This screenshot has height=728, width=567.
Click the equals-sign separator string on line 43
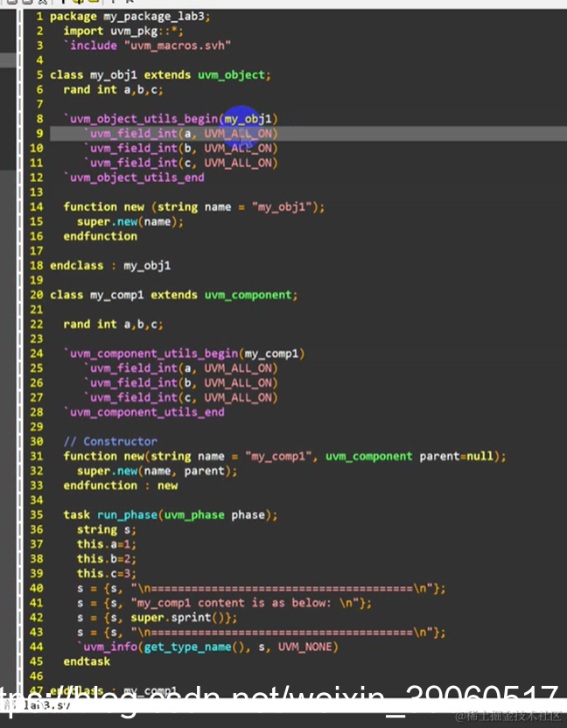(x=284, y=633)
